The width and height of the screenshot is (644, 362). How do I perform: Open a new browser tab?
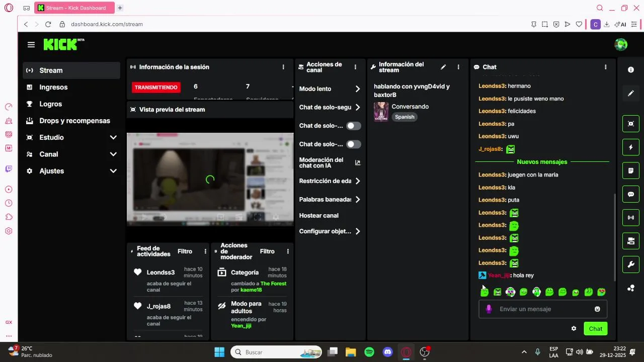120,8
